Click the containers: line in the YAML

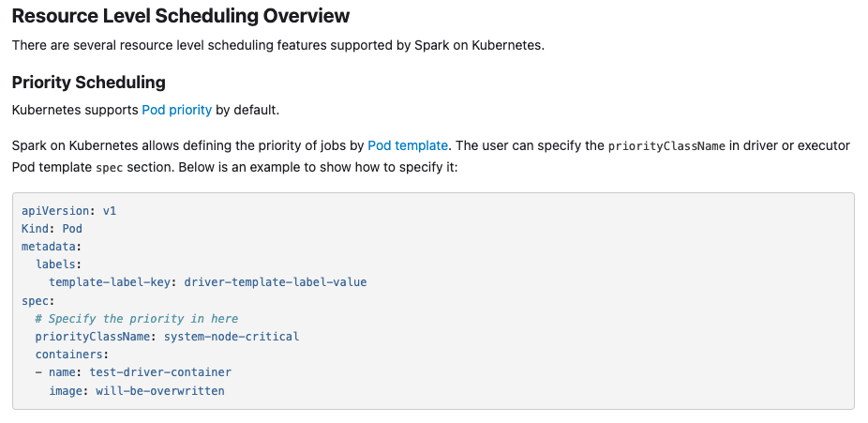[72, 355]
